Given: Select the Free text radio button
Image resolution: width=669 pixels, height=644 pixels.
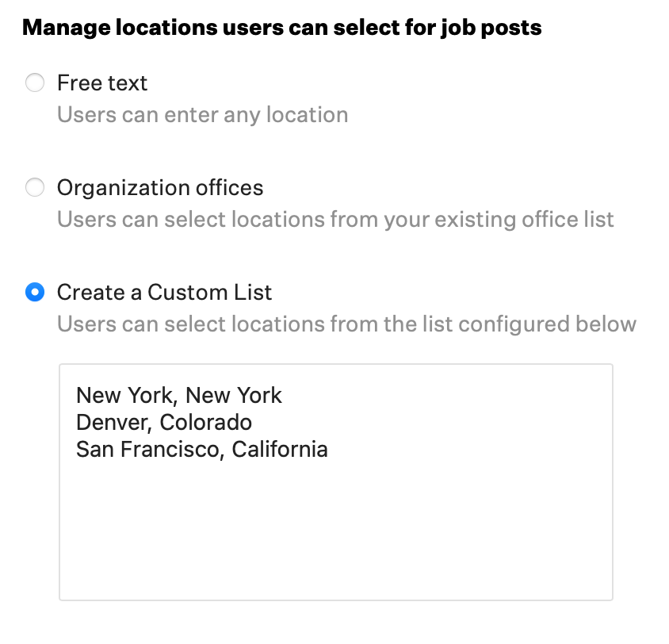Looking at the screenshot, I should (x=35, y=83).
